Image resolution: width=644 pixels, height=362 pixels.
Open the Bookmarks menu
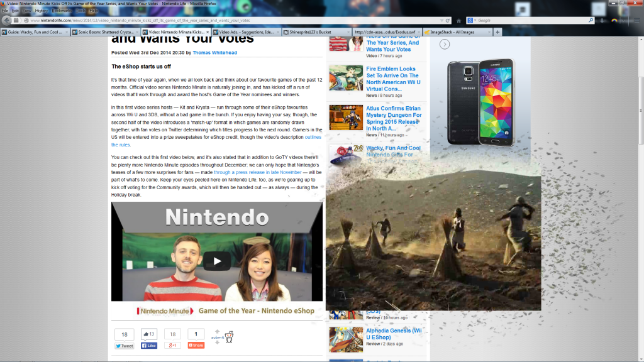[62, 11]
